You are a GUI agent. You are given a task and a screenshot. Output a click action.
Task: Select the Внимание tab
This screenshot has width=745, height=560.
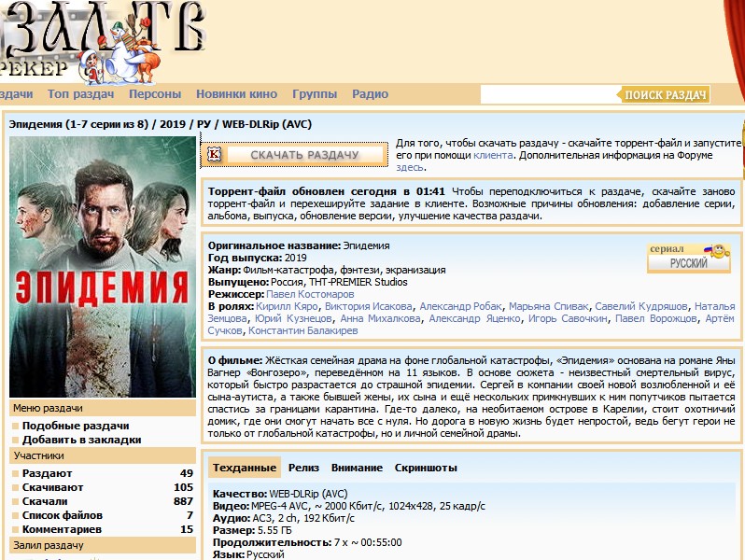coord(357,468)
